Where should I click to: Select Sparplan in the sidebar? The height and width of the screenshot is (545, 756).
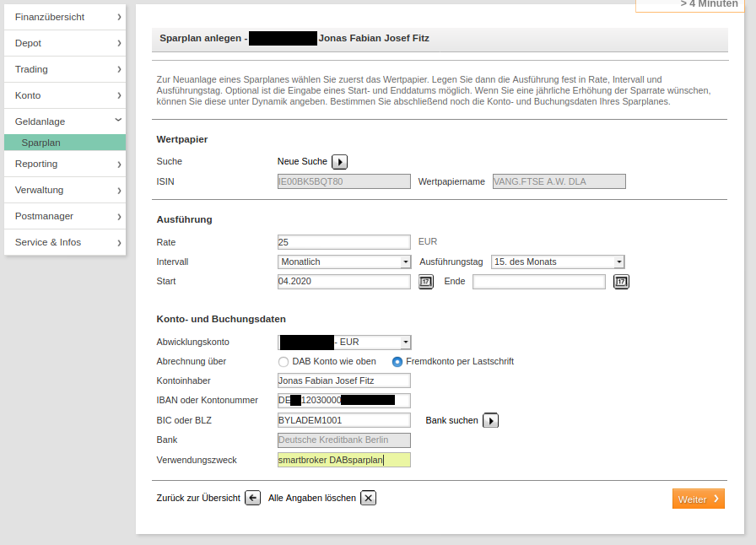pyautogui.click(x=64, y=143)
